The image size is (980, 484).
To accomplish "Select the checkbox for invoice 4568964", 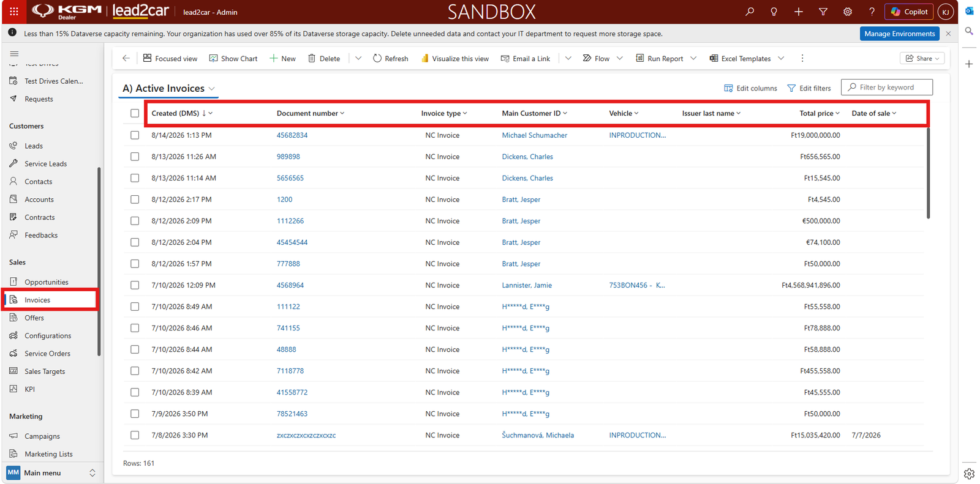I will (x=135, y=285).
